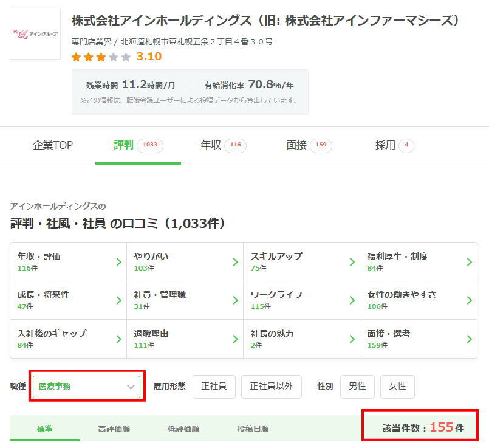Click the star rating icons
The height and width of the screenshot is (448, 489).
(x=101, y=57)
